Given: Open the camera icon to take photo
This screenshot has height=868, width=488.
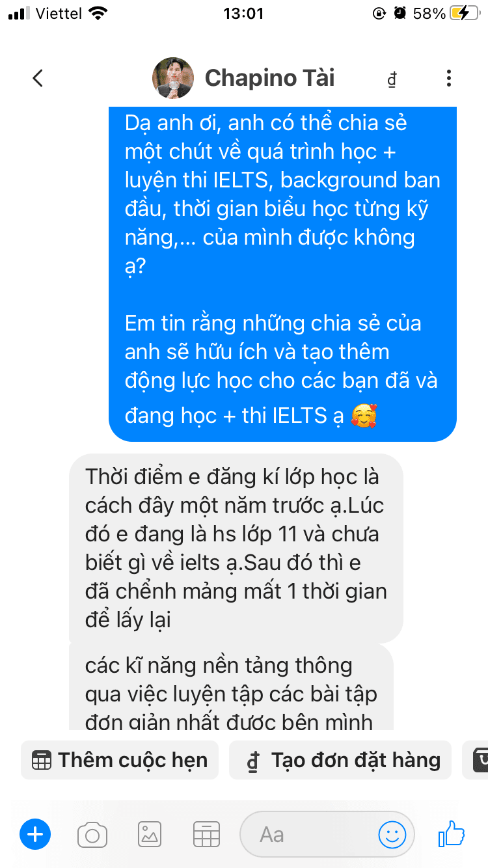Looking at the screenshot, I should tap(92, 835).
